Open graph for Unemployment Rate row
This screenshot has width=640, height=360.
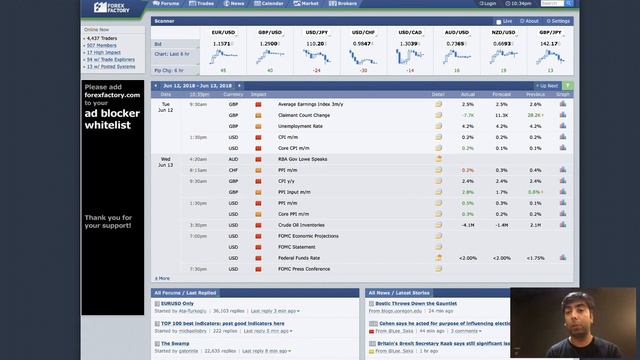[563, 126]
